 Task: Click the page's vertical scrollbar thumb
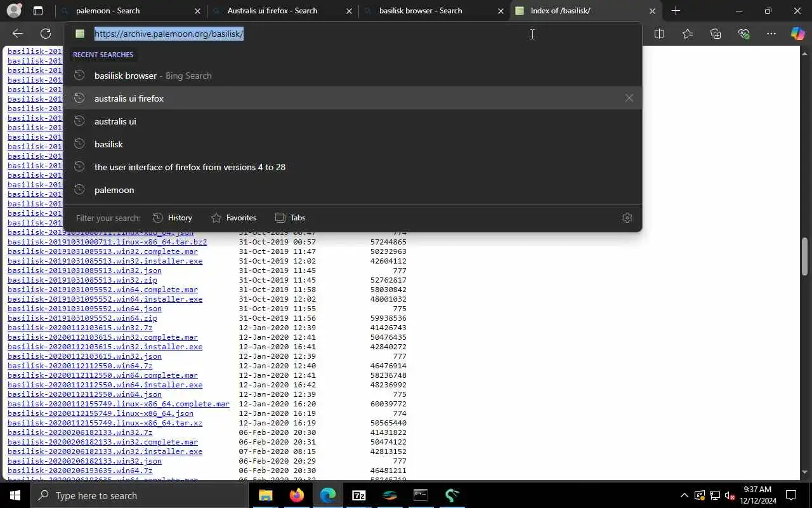[805, 257]
